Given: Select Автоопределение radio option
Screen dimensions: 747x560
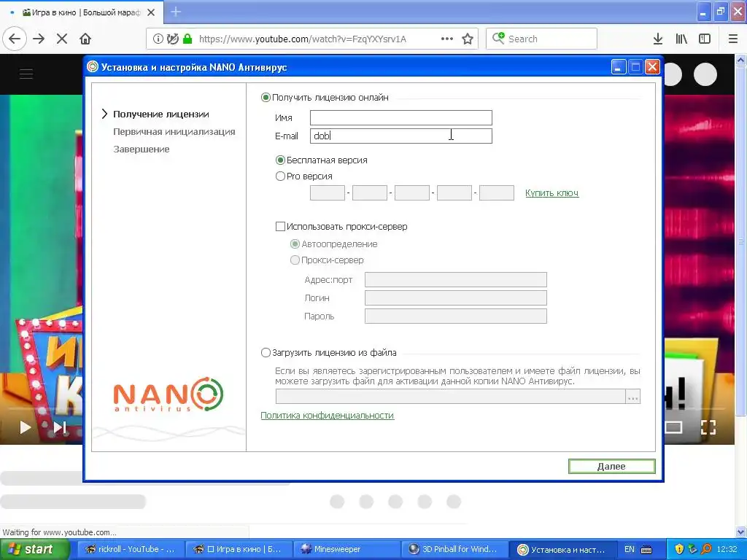Looking at the screenshot, I should click(295, 244).
